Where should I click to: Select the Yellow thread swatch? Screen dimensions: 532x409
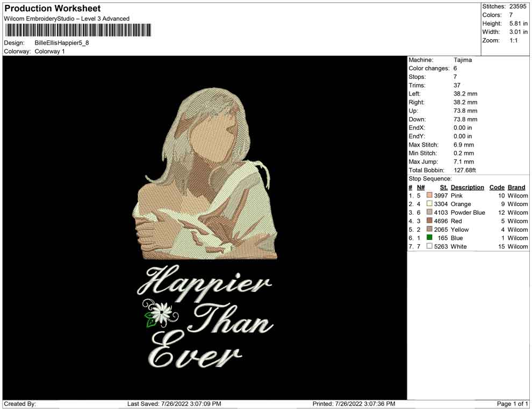coord(429,229)
